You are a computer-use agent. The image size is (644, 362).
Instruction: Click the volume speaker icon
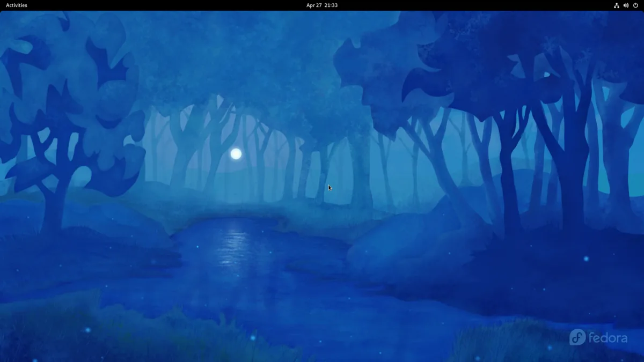[x=626, y=5]
